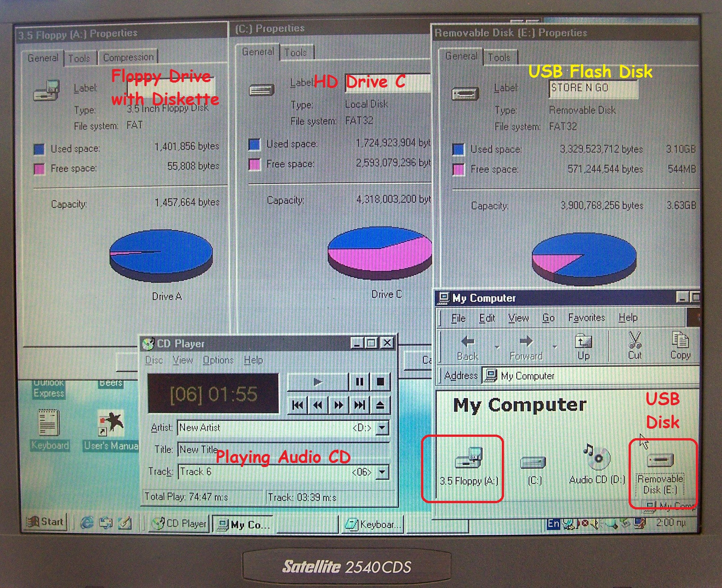The image size is (722, 588).
Task: Click the floppy drive icon in Floppy Properties
Action: point(47,90)
